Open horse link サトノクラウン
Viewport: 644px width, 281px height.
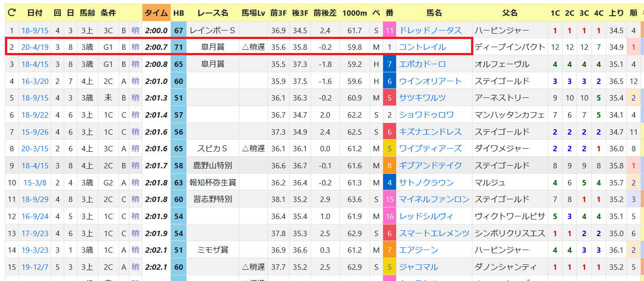click(427, 183)
